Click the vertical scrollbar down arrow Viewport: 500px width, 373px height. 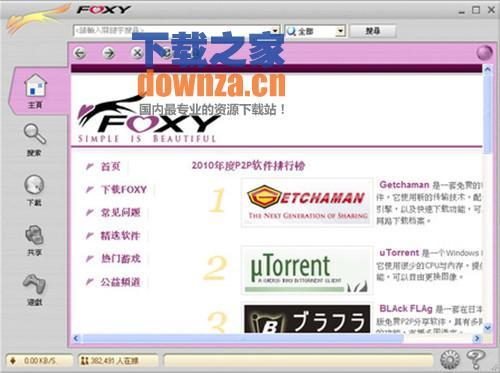487,327
